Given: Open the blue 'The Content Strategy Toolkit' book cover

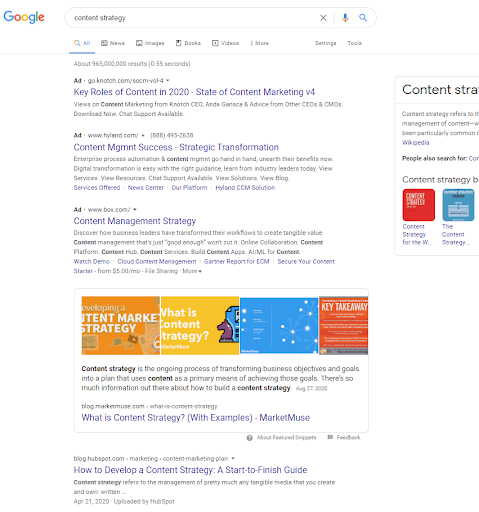Looking at the screenshot, I should [458, 205].
